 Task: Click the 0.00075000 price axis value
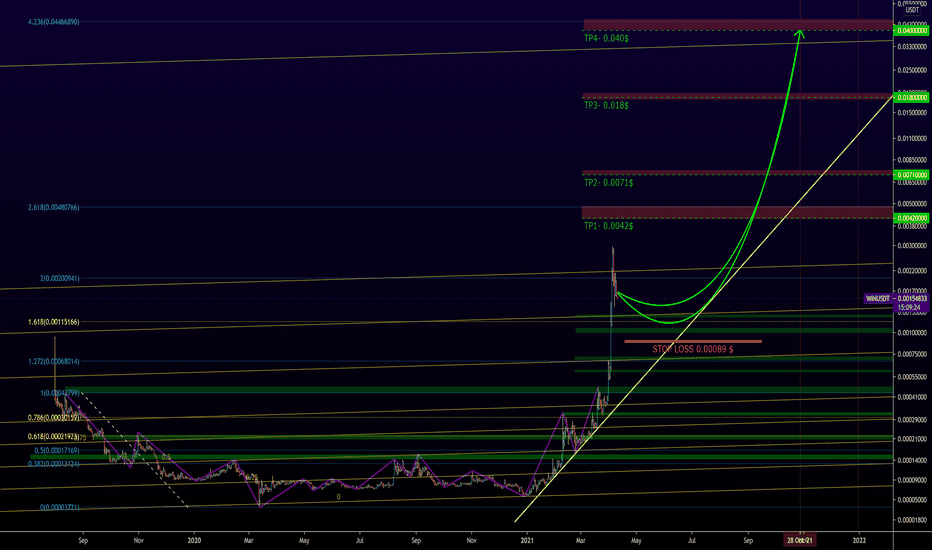[x=912, y=354]
